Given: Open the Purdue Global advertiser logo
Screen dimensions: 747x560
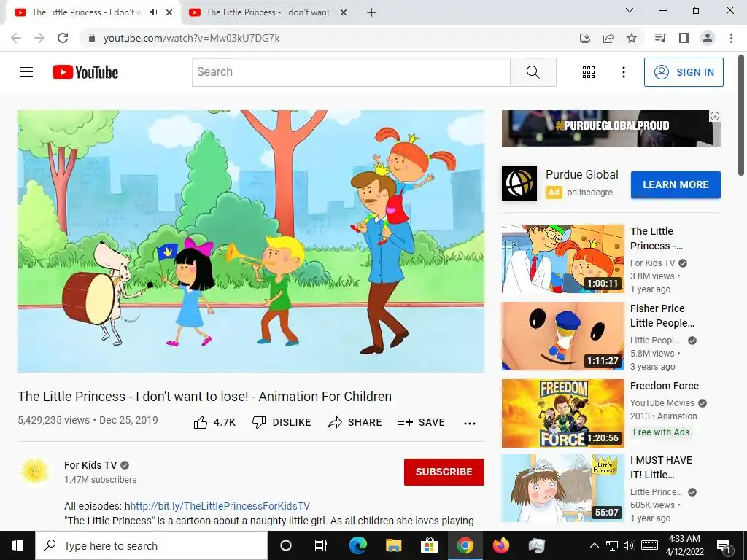Looking at the screenshot, I should pos(519,183).
